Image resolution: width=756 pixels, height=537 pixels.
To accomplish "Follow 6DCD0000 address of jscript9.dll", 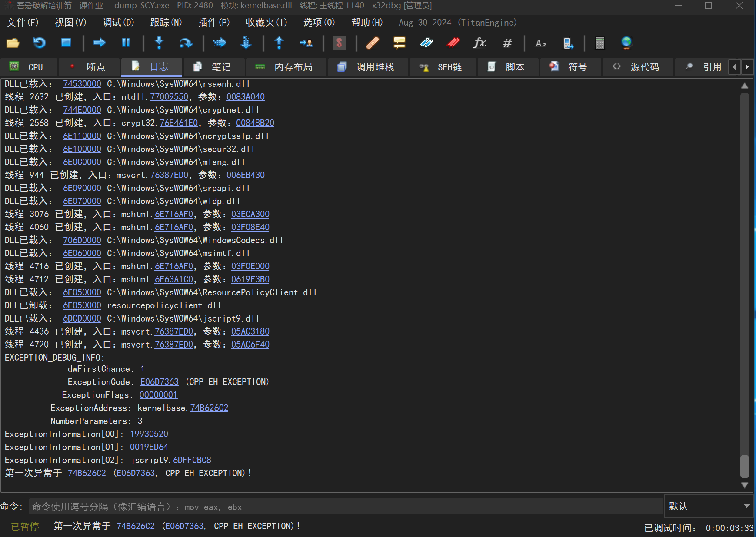I will pos(82,318).
